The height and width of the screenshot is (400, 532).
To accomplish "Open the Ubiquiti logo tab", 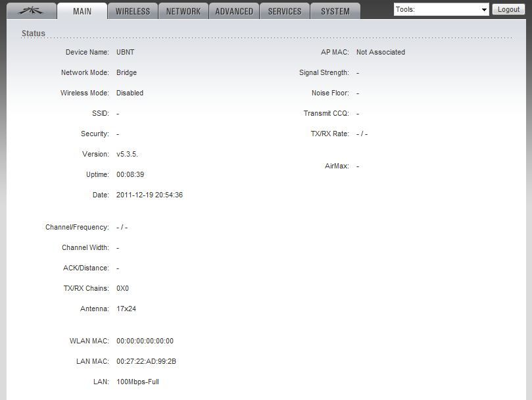I will 31,11.
